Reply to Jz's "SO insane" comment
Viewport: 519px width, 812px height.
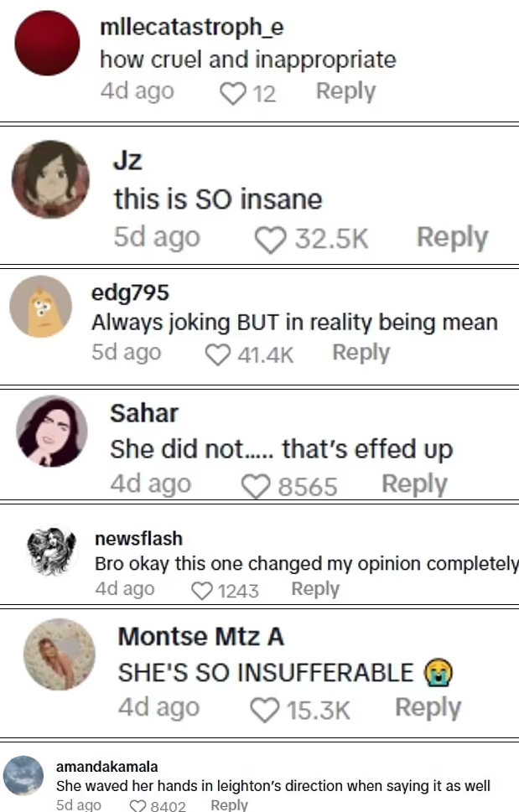coord(452,238)
